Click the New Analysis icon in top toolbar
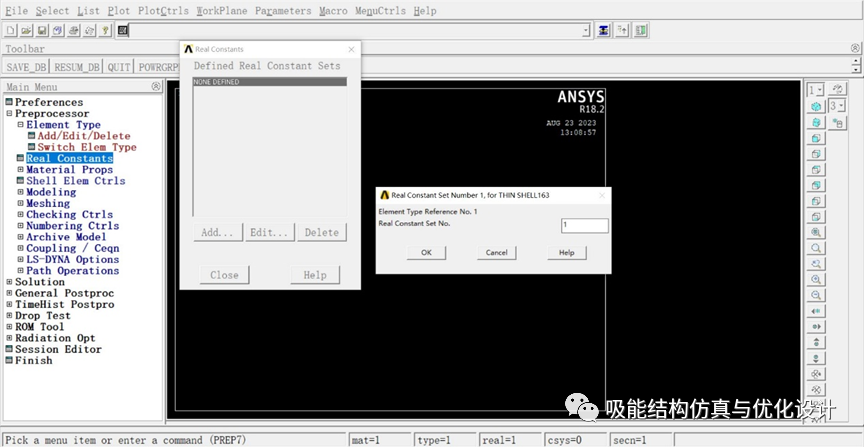864x447 pixels. [x=10, y=30]
